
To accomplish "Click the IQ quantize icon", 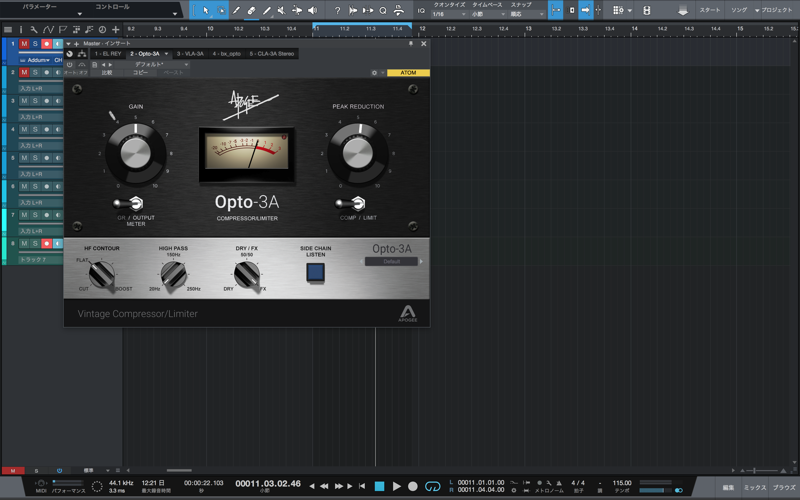I will [421, 10].
